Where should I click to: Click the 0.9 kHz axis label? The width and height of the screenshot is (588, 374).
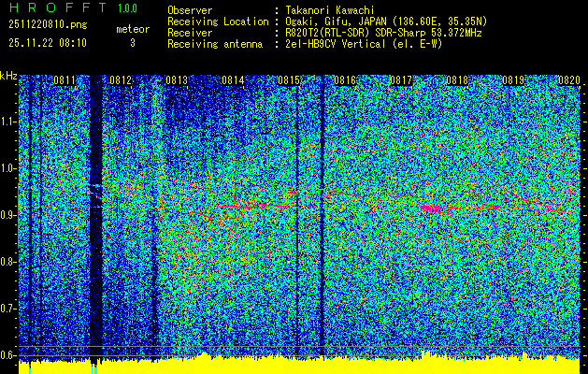7,215
